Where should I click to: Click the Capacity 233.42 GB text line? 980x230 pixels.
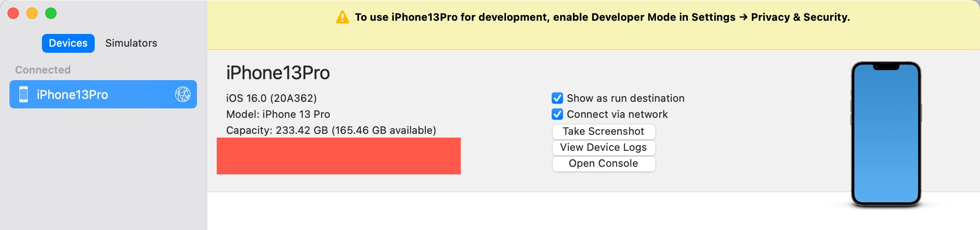tap(331, 130)
